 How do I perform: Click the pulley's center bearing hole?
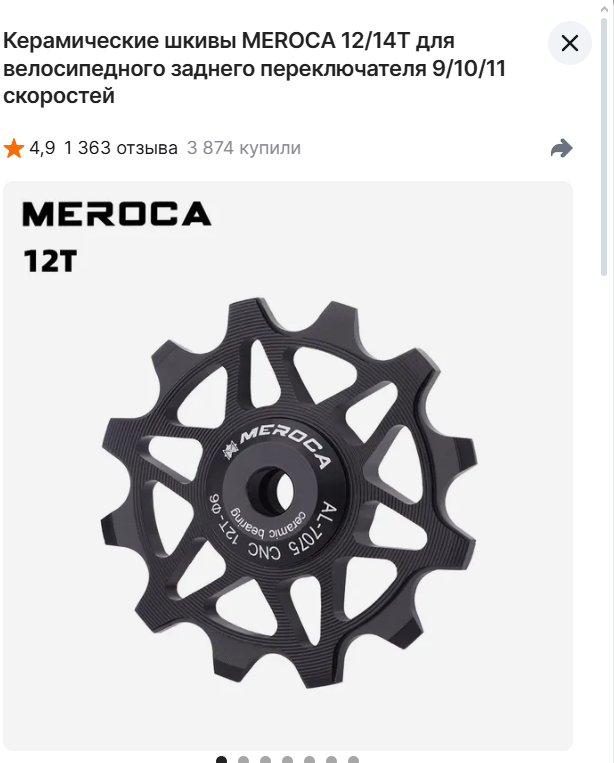[269, 491]
